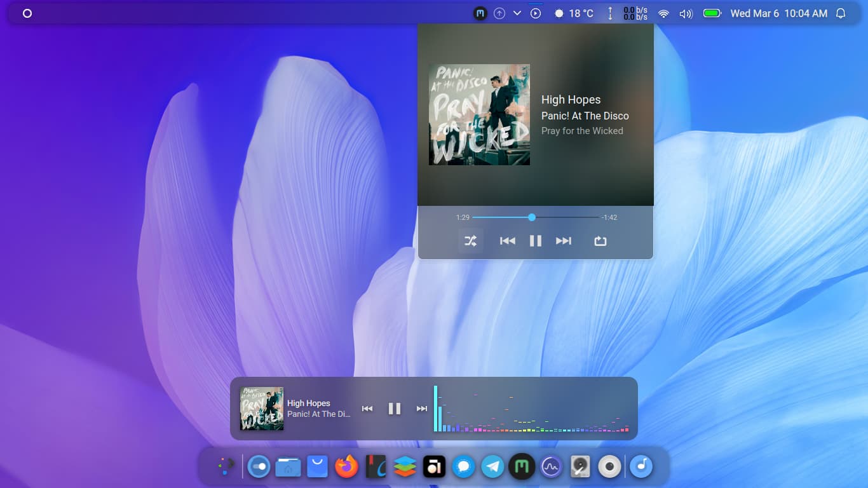Screen dimensions: 868x488
Task: Open the network speed monitor
Action: click(x=628, y=13)
